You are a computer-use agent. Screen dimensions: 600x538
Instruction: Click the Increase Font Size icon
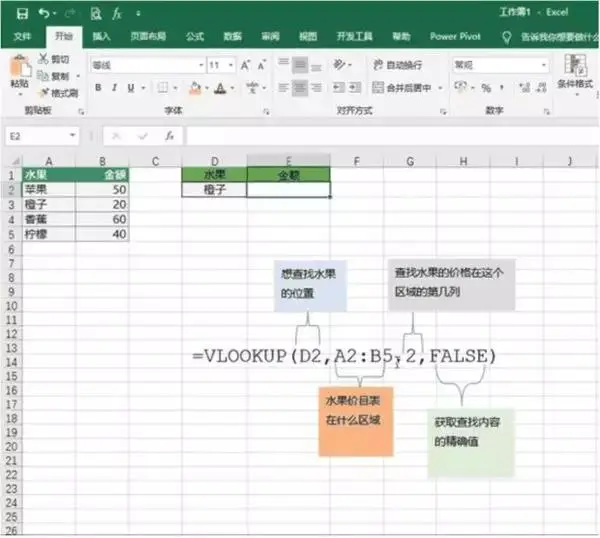245,65
